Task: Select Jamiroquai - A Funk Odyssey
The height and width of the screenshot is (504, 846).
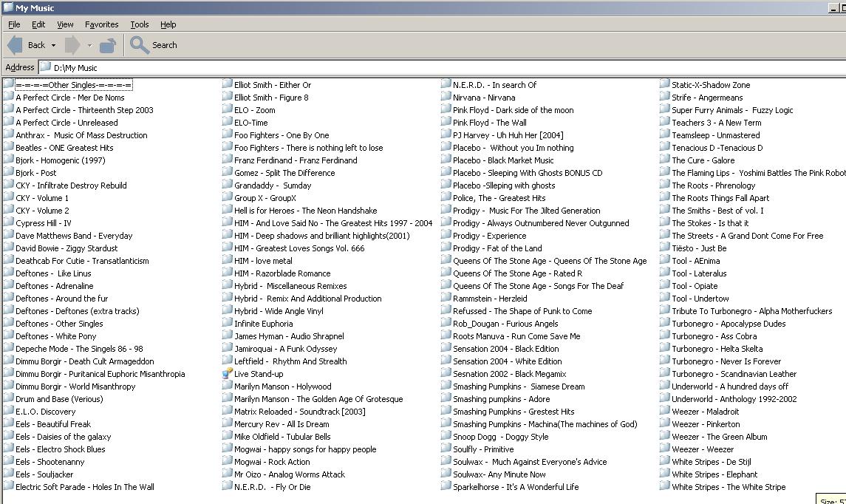Action: (285, 349)
